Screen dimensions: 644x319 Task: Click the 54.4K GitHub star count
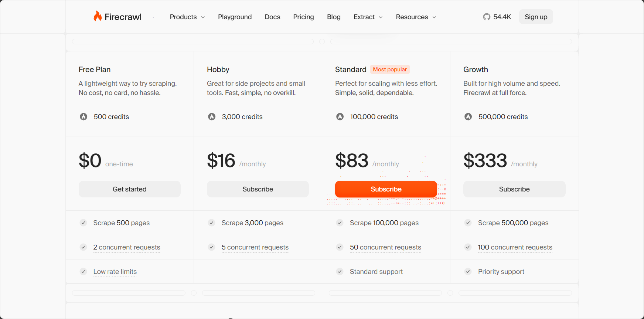pyautogui.click(x=502, y=17)
